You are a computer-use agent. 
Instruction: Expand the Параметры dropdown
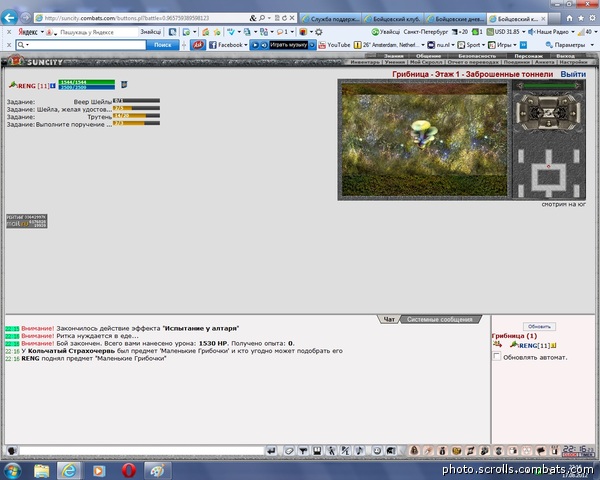(592, 45)
